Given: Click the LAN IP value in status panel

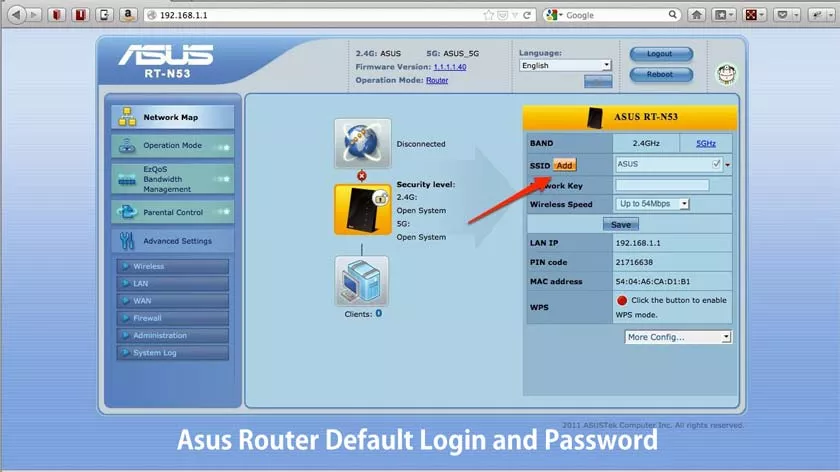Looking at the screenshot, I should 638,243.
